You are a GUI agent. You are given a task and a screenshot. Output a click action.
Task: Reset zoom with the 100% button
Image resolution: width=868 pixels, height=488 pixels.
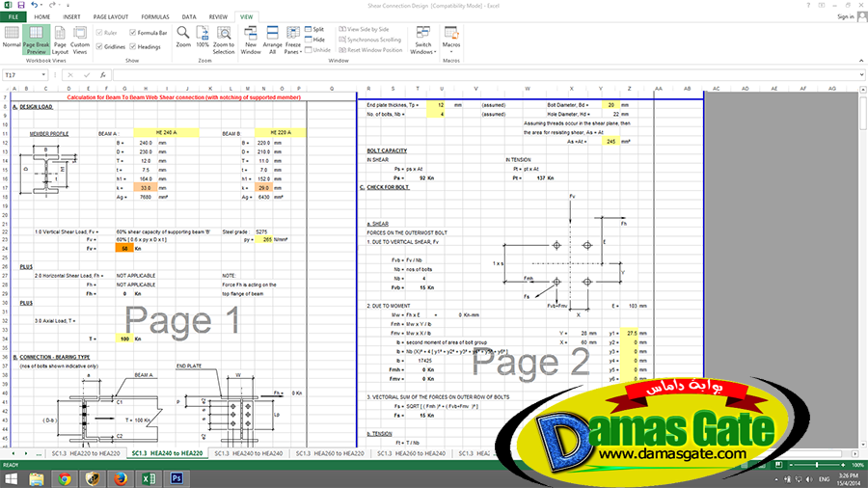[203, 38]
